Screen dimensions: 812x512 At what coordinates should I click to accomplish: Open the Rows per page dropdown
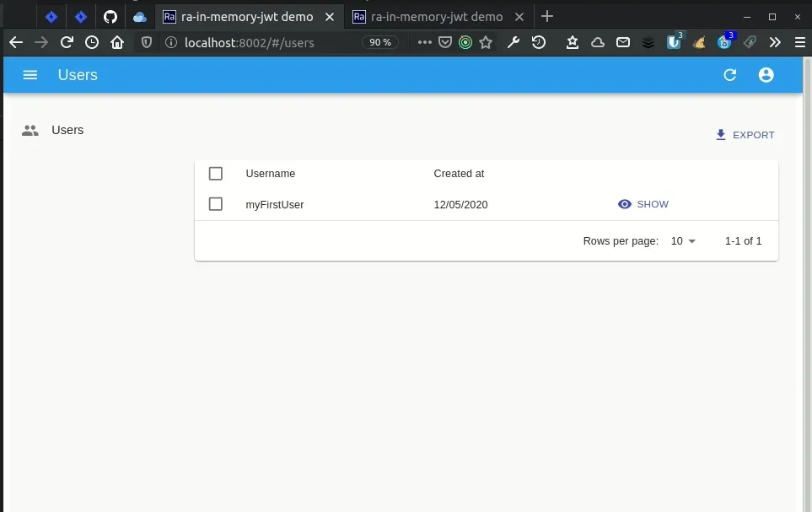[x=683, y=241]
